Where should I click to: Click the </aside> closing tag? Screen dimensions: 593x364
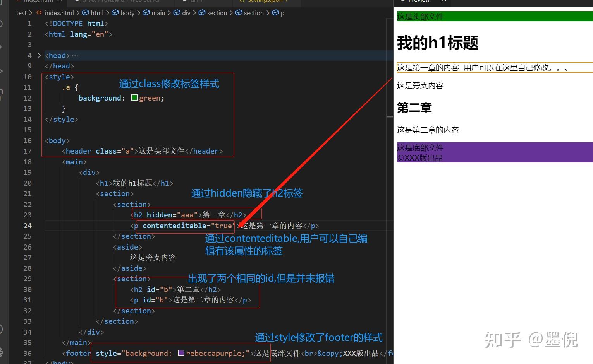point(130,268)
